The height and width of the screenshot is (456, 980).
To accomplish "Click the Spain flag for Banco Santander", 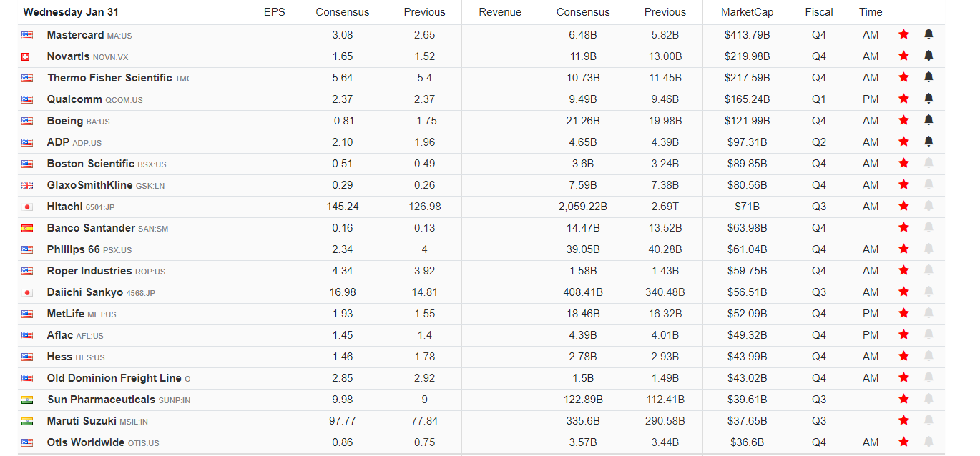I will pos(27,228).
